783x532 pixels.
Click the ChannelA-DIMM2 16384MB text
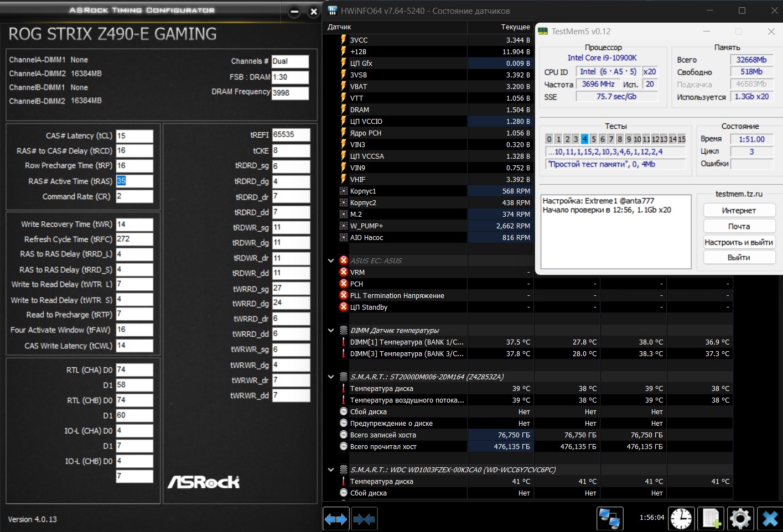pyautogui.click(x=55, y=74)
